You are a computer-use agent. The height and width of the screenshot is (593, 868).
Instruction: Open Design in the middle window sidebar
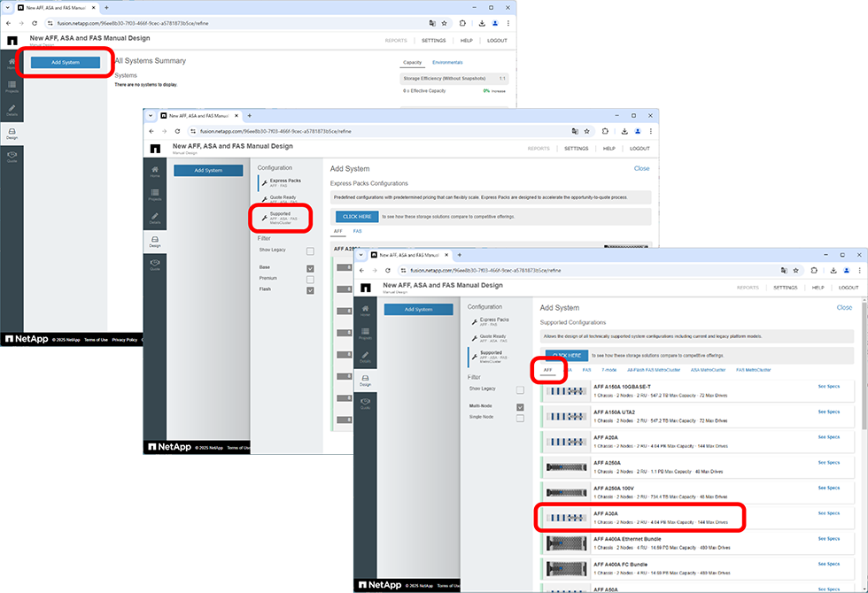(x=155, y=242)
